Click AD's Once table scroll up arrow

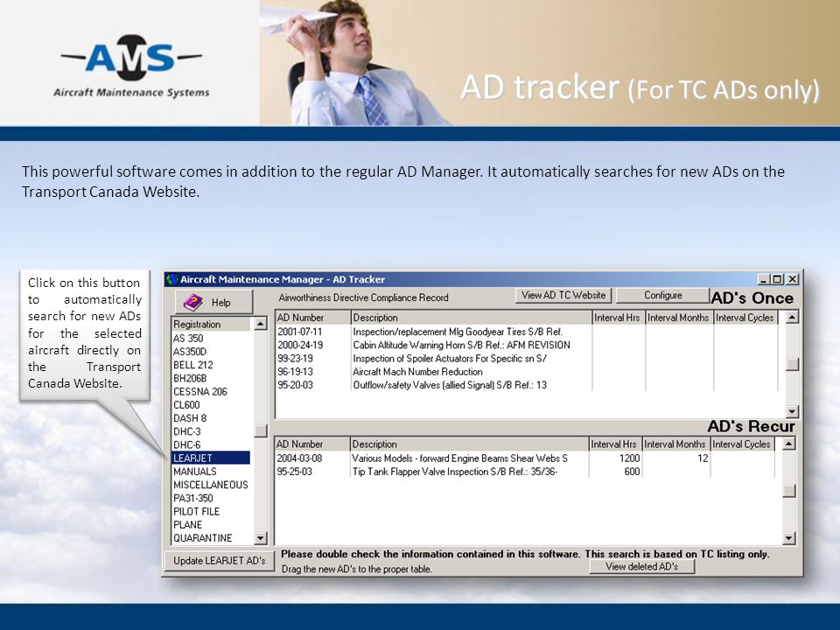click(792, 317)
